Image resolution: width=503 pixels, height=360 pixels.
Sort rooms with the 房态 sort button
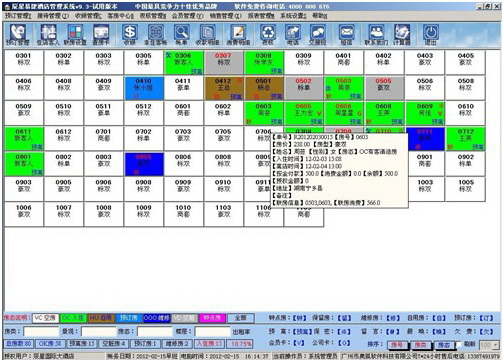pos(444,345)
